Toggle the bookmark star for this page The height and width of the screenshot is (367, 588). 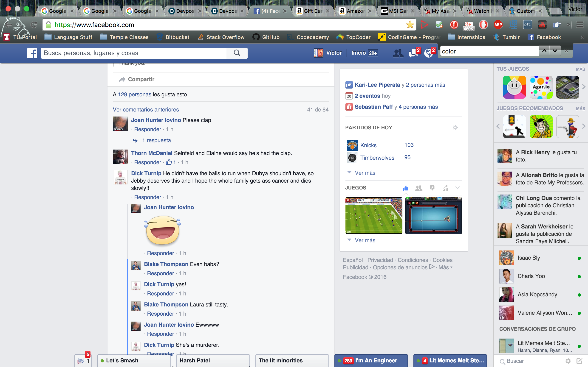point(410,25)
